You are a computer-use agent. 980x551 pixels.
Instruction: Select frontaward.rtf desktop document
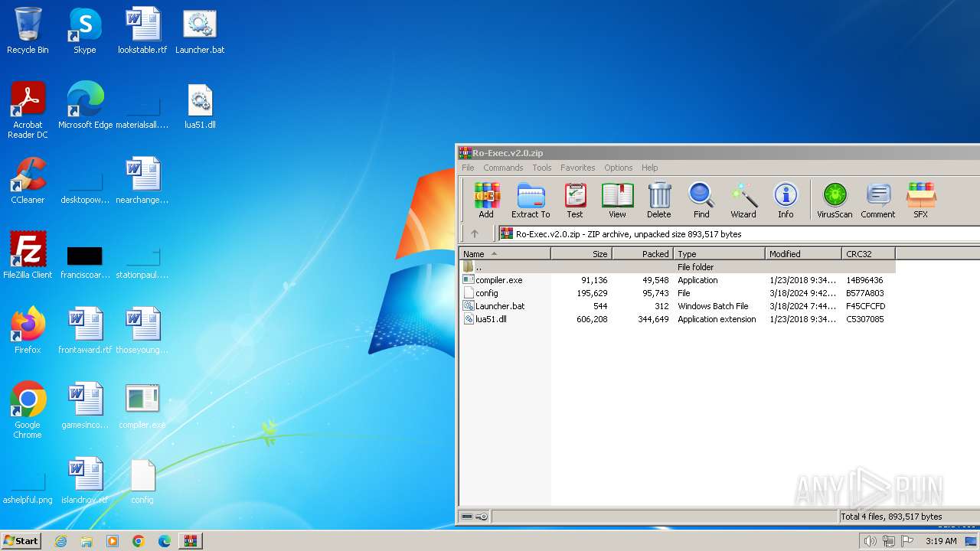(x=85, y=331)
